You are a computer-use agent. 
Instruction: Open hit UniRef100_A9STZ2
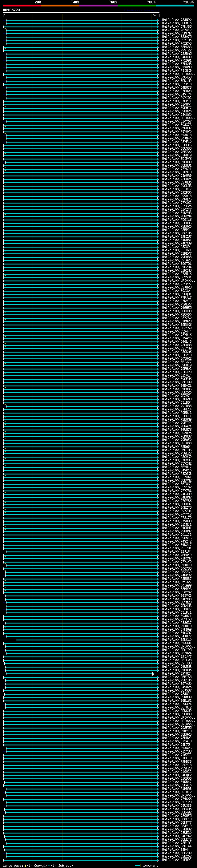[x=177, y=50]
